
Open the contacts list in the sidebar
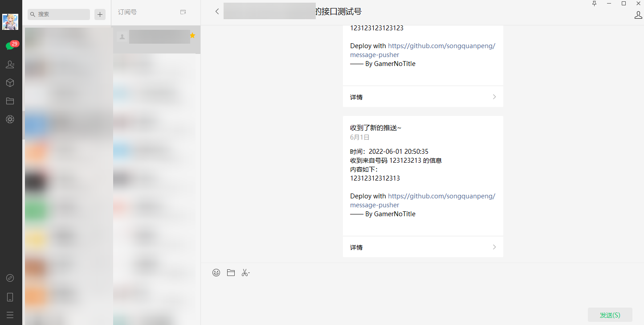pyautogui.click(x=10, y=65)
